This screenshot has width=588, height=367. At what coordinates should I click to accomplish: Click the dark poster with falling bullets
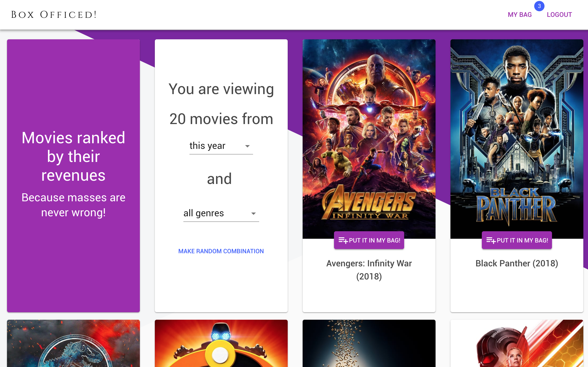coord(369,343)
